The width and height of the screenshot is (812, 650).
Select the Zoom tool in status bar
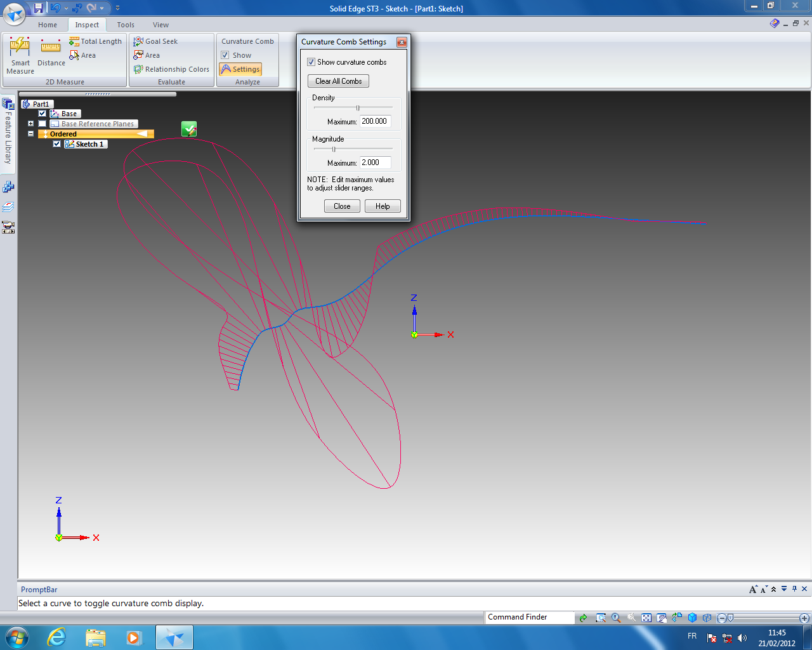pos(616,618)
